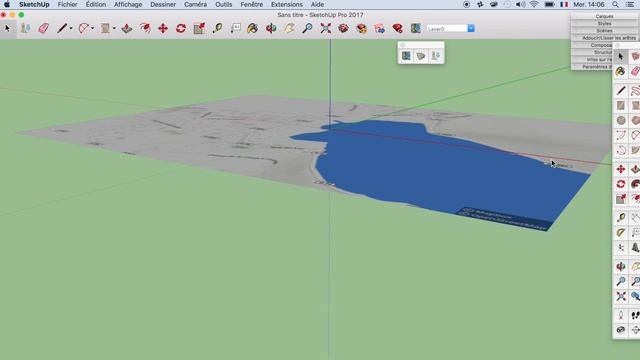
Task: Pick the Scale tool in top toolbar
Action: pyautogui.click(x=199, y=28)
